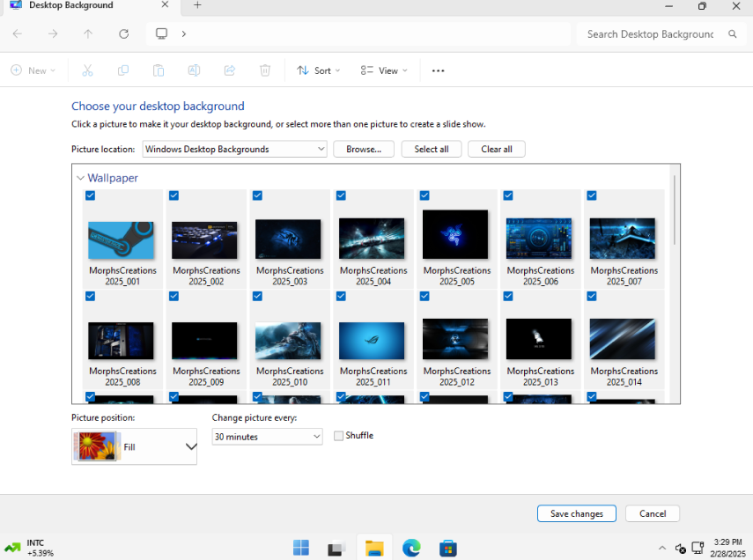Screen dimensions: 753x560
Task: Click the MorphsCreations 2025_007 file name
Action: (x=624, y=276)
